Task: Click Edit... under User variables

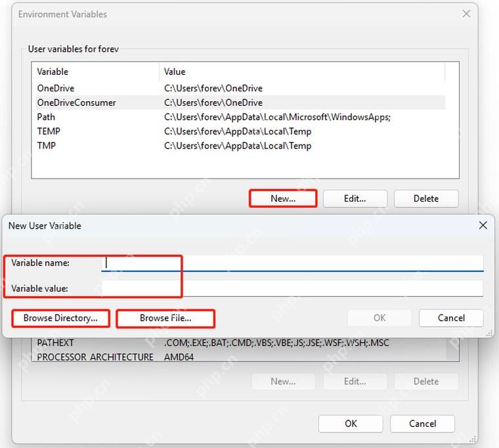Action: pyautogui.click(x=355, y=198)
